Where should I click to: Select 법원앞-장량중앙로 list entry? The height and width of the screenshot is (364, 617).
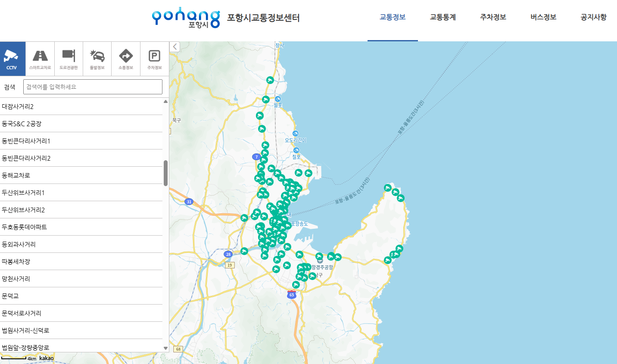81,346
